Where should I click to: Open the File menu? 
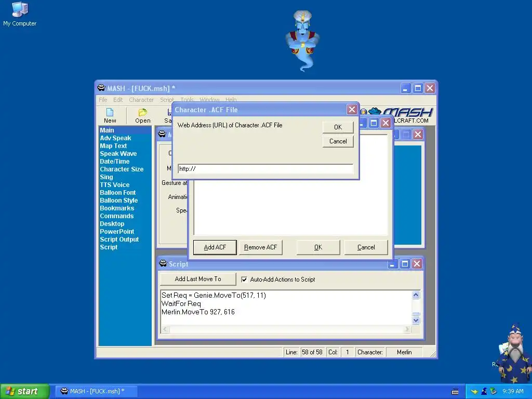103,100
